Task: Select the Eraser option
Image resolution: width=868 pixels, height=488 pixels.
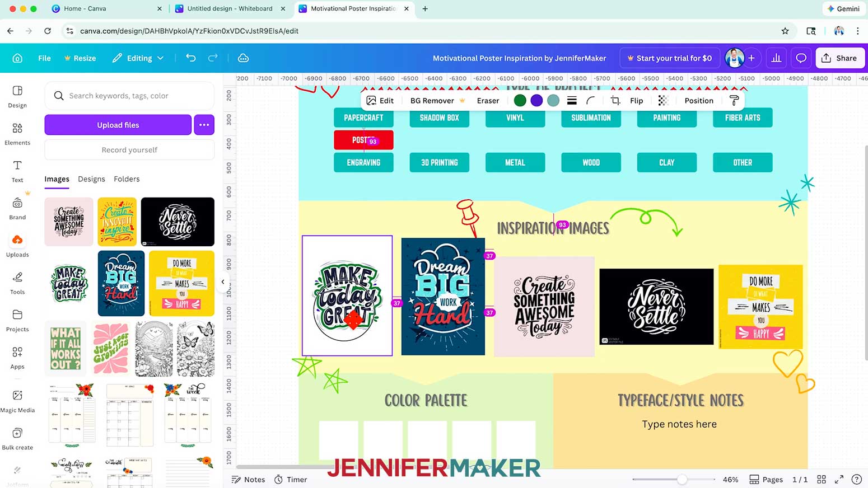Action: pos(488,101)
